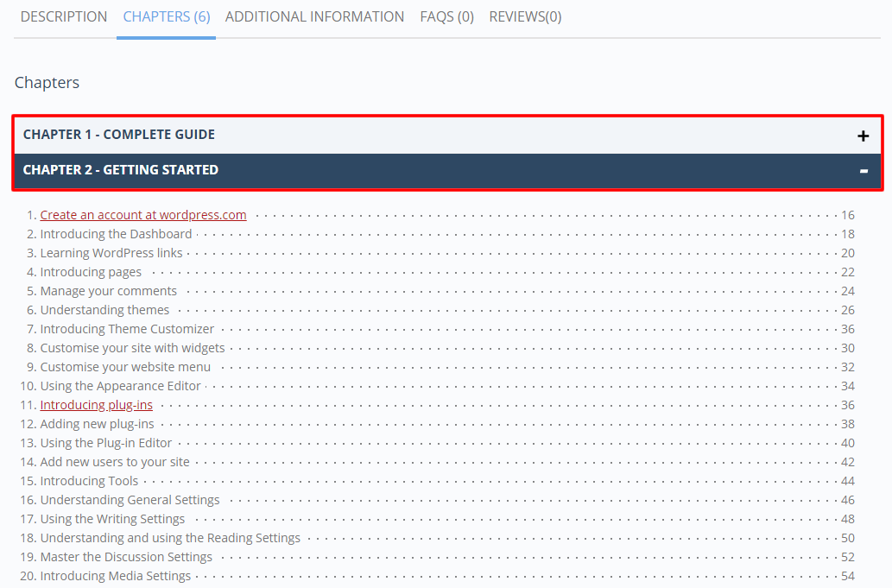Click 'Customise your site with widgets'

coord(132,348)
